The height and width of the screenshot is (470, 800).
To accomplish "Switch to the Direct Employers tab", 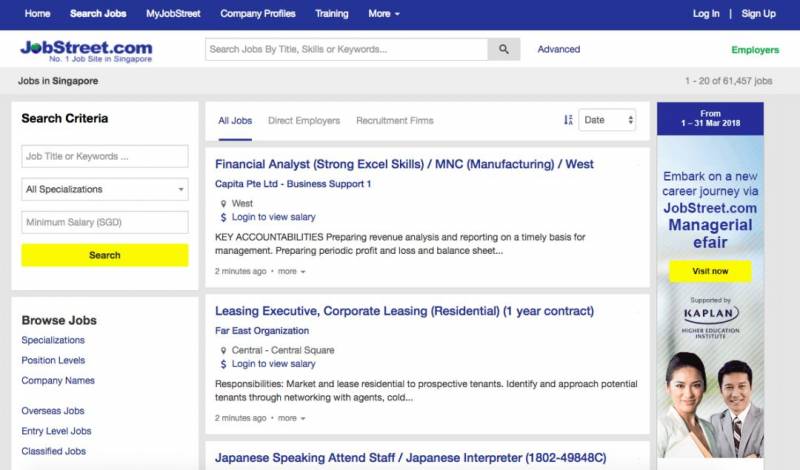I will click(x=304, y=121).
